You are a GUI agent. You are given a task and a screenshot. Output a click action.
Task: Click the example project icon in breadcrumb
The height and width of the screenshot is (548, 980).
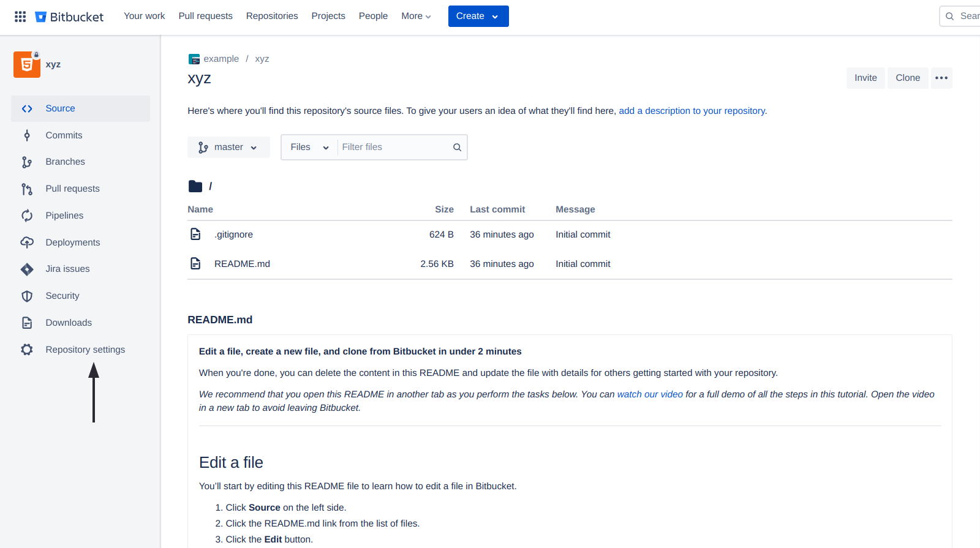coord(194,59)
